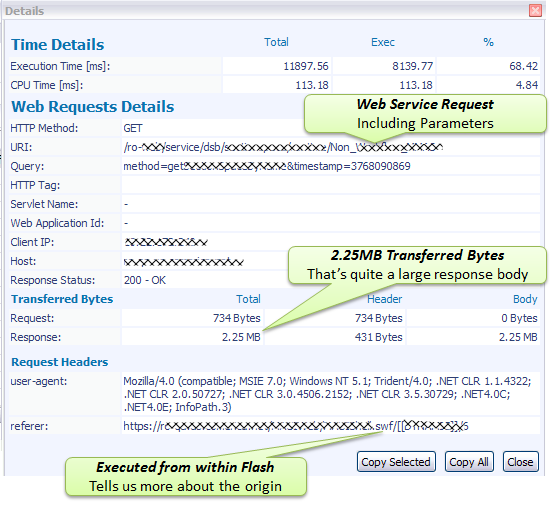Select the Web Application Id value row

point(331,223)
